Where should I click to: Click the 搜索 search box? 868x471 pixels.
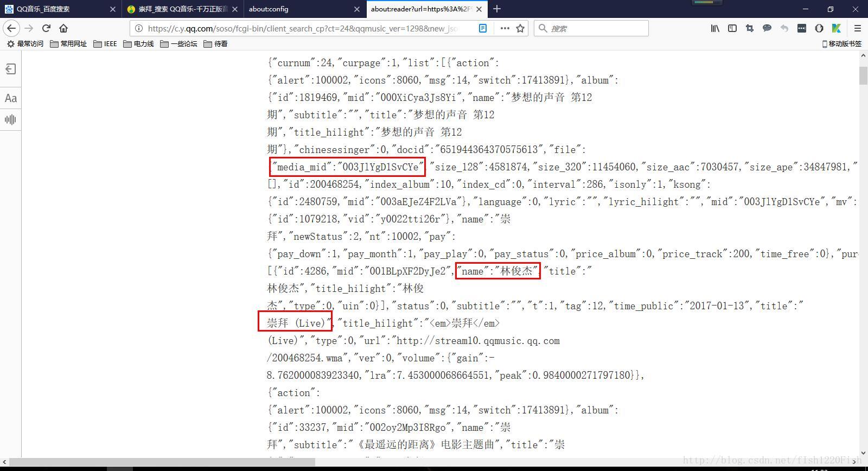(591, 28)
